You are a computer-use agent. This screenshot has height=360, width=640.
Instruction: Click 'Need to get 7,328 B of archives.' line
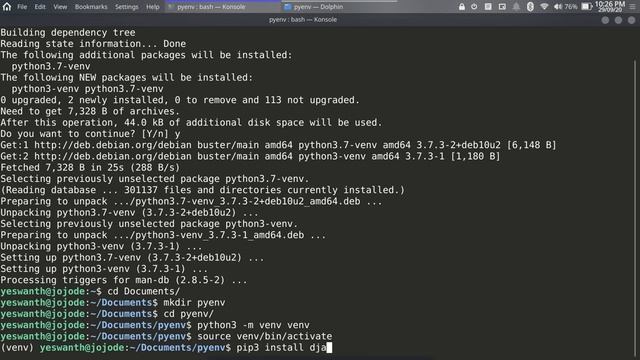tap(90, 111)
